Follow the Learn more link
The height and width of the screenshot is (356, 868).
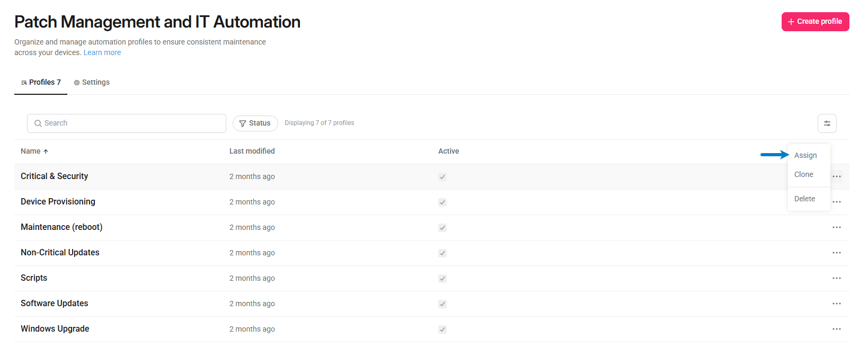click(x=102, y=52)
